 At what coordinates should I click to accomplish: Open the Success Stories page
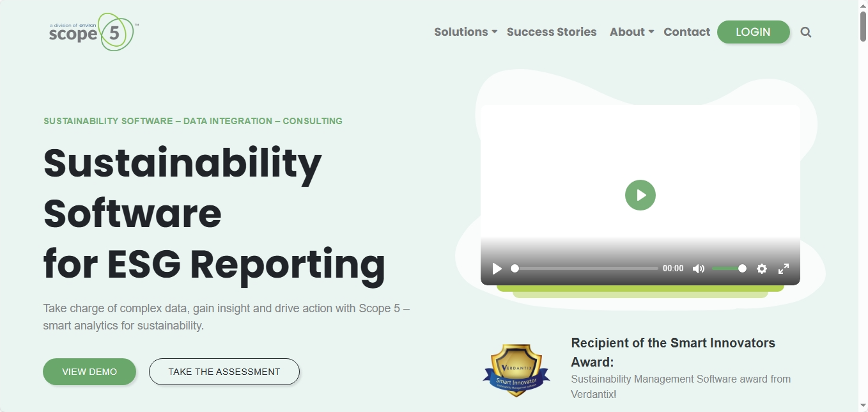tap(552, 32)
